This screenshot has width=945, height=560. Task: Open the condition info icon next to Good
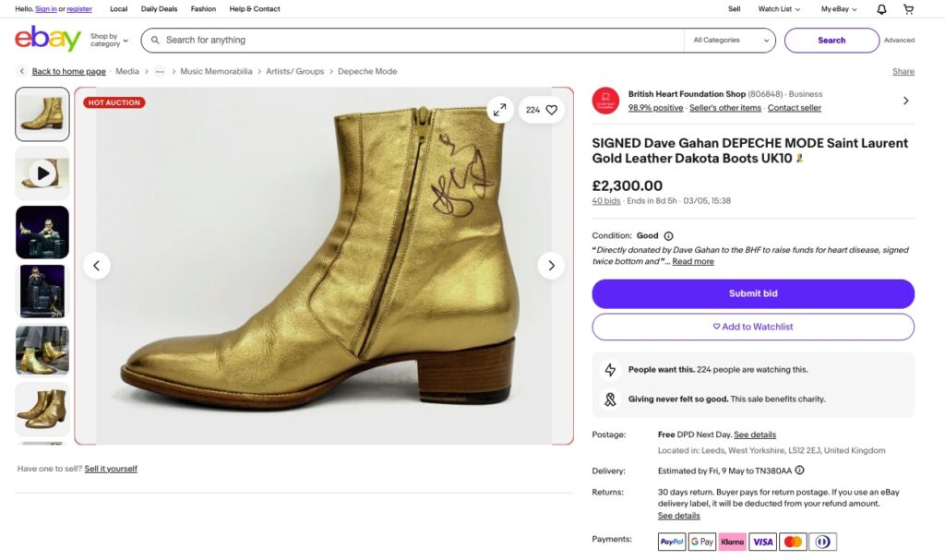(x=668, y=235)
